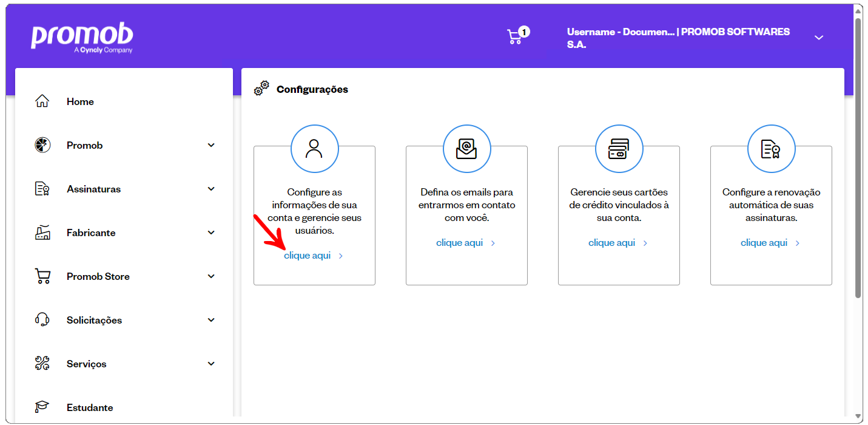Viewport: 868px width, 425px height.
Task: Select Fabricante menu item label
Action: [91, 233]
